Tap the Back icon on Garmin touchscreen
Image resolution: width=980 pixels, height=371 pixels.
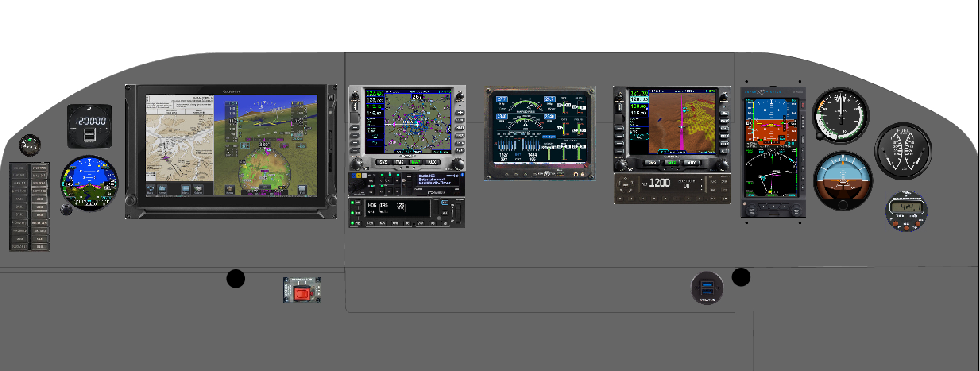[x=151, y=189]
